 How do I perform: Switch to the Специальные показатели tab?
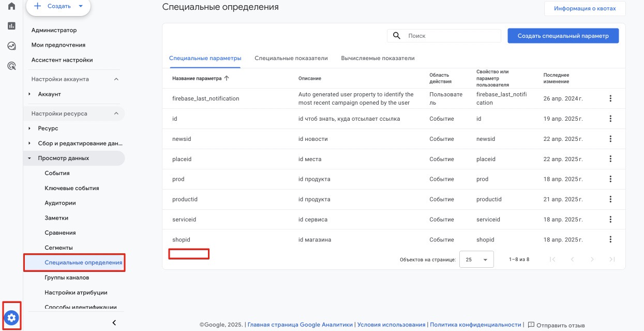[x=291, y=59]
